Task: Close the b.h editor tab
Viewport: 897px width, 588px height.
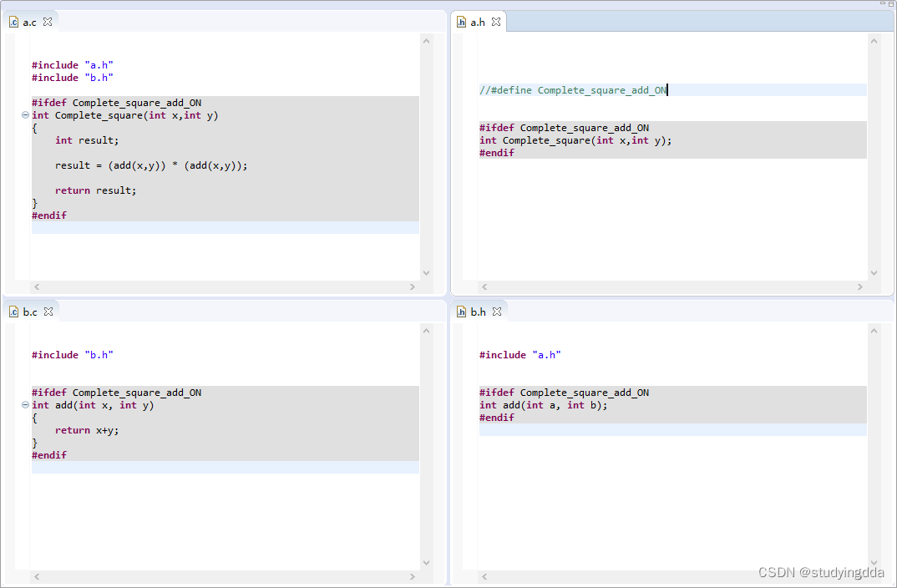Action: [497, 312]
